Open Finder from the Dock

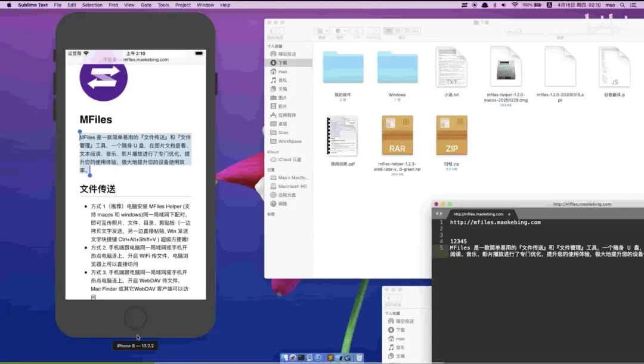(284, 358)
